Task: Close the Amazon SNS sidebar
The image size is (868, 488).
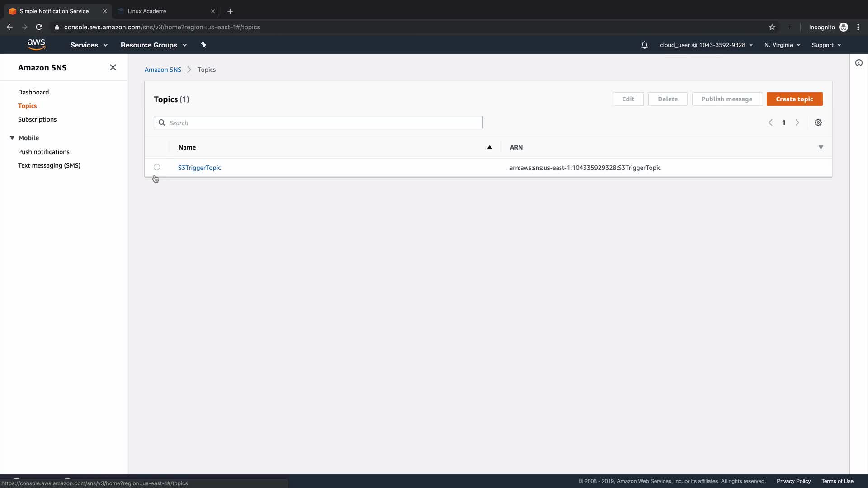Action: coord(113,67)
